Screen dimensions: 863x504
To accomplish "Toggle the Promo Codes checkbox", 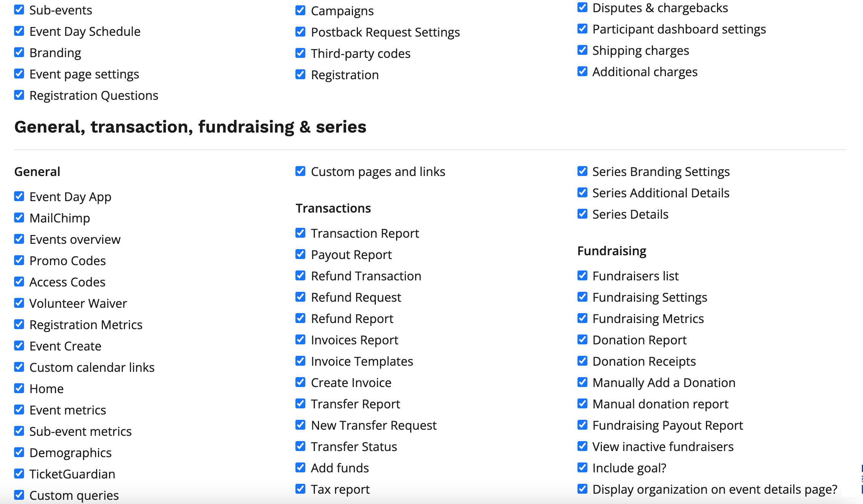I will pos(19,260).
